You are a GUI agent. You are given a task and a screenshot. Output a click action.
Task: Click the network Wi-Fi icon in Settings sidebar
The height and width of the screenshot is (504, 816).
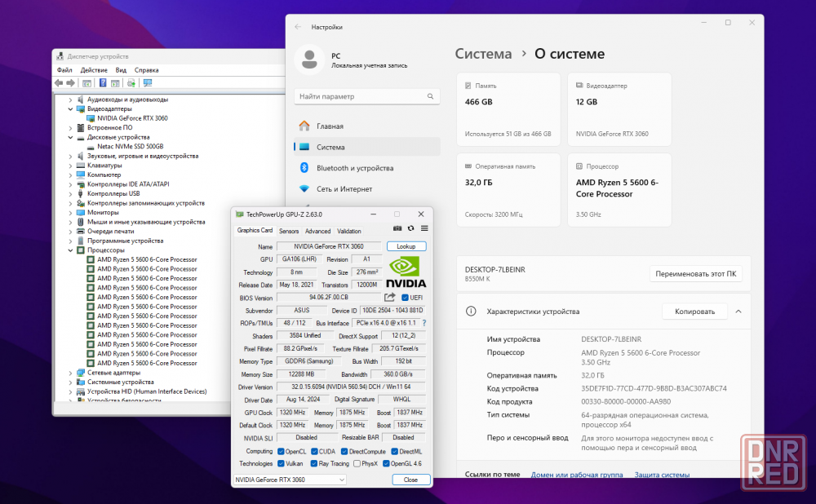click(x=304, y=189)
